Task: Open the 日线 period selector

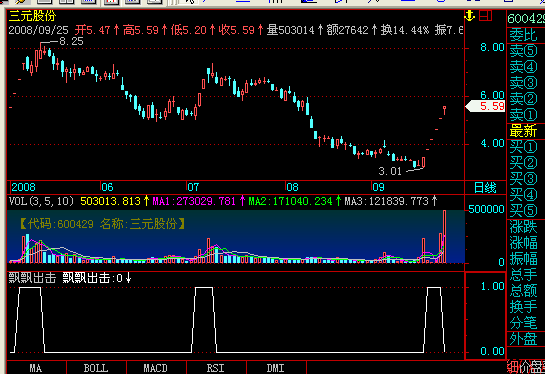Action: tap(485, 188)
